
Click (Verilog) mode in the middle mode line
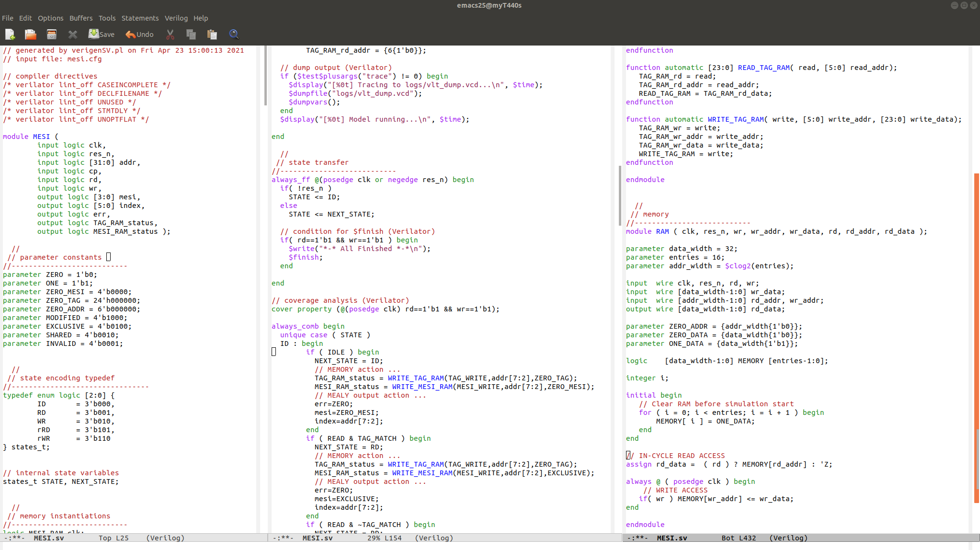click(434, 538)
